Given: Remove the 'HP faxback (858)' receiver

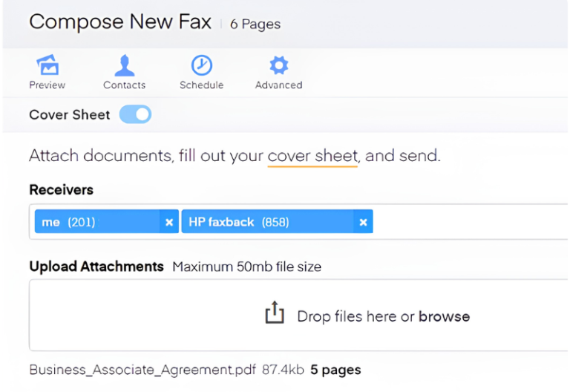Looking at the screenshot, I should pyautogui.click(x=363, y=222).
